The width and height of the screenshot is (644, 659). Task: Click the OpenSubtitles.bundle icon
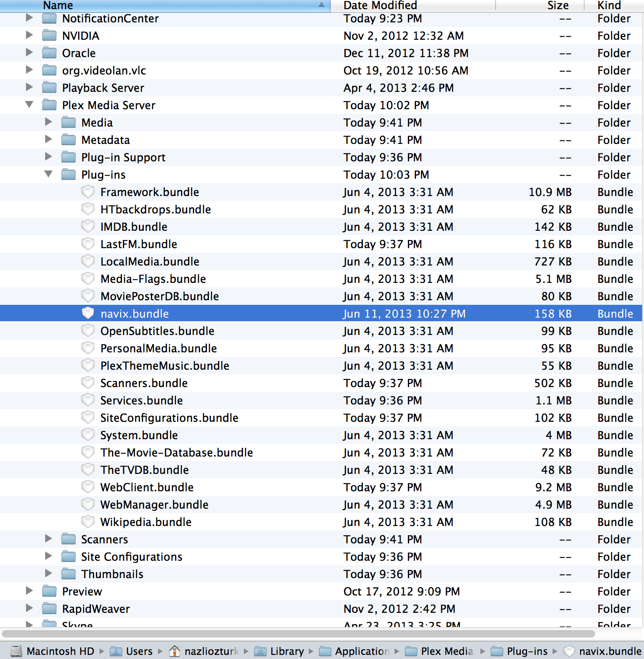tap(88, 331)
